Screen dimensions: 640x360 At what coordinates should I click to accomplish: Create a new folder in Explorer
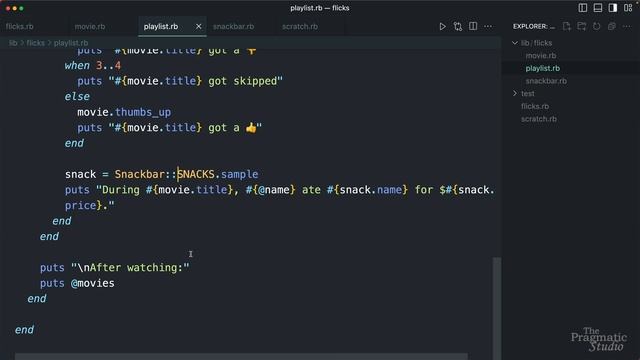[x=582, y=27]
